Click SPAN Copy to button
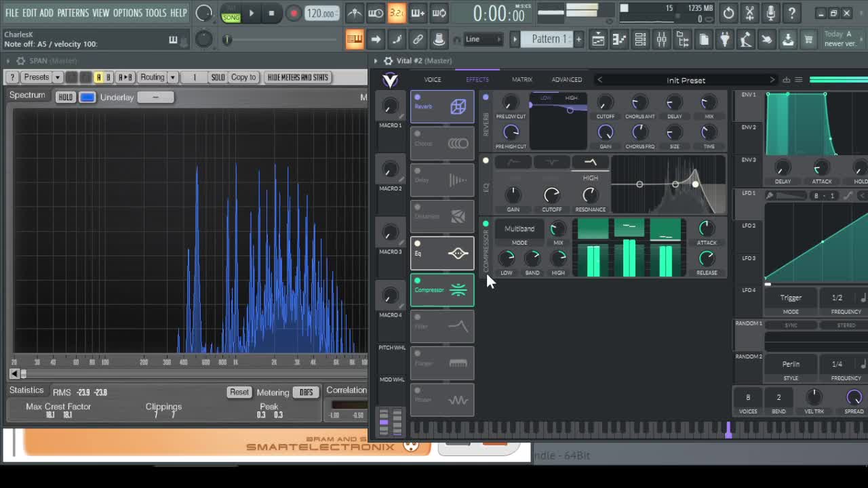 coord(243,77)
